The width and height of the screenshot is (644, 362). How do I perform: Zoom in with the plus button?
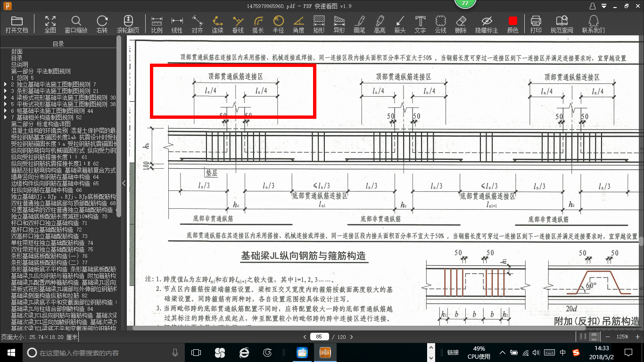pos(638,337)
